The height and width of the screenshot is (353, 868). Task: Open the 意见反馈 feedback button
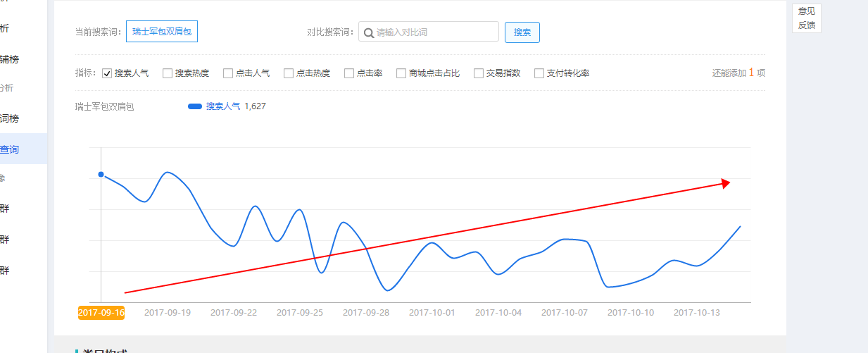click(806, 18)
